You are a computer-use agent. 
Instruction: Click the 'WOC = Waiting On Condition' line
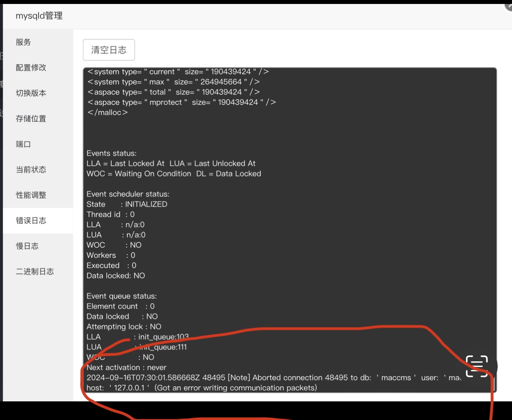point(174,174)
